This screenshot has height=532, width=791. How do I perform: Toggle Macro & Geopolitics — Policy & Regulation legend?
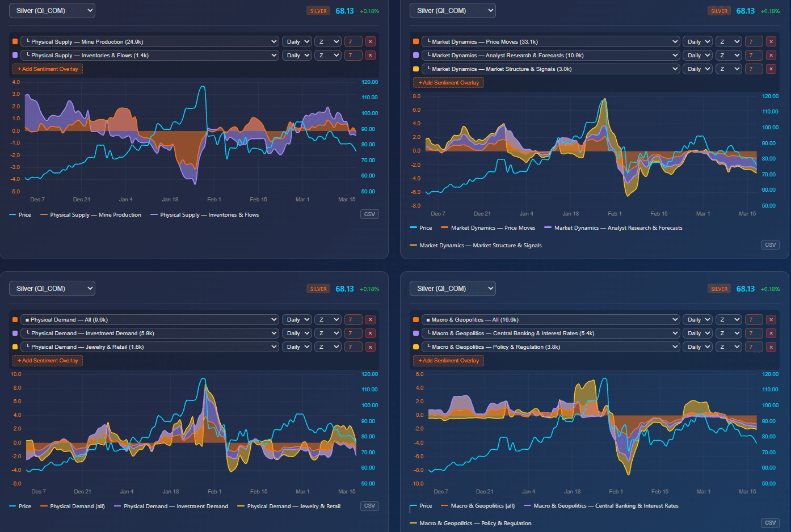pyautogui.click(x=470, y=523)
